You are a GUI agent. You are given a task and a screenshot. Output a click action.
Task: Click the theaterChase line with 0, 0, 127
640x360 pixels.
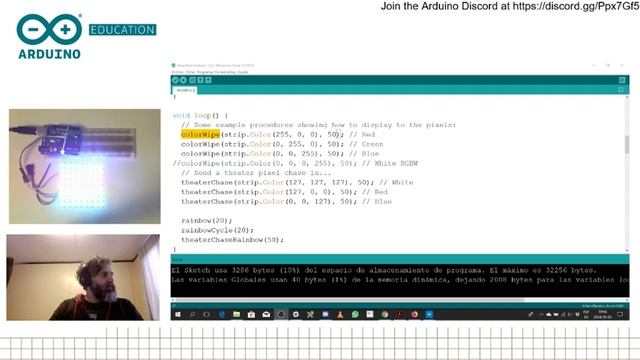(286, 201)
